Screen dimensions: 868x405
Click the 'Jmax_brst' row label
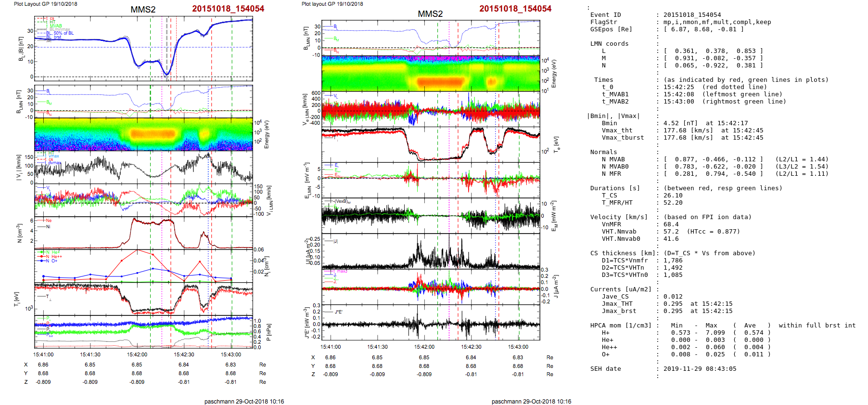coord(619,311)
